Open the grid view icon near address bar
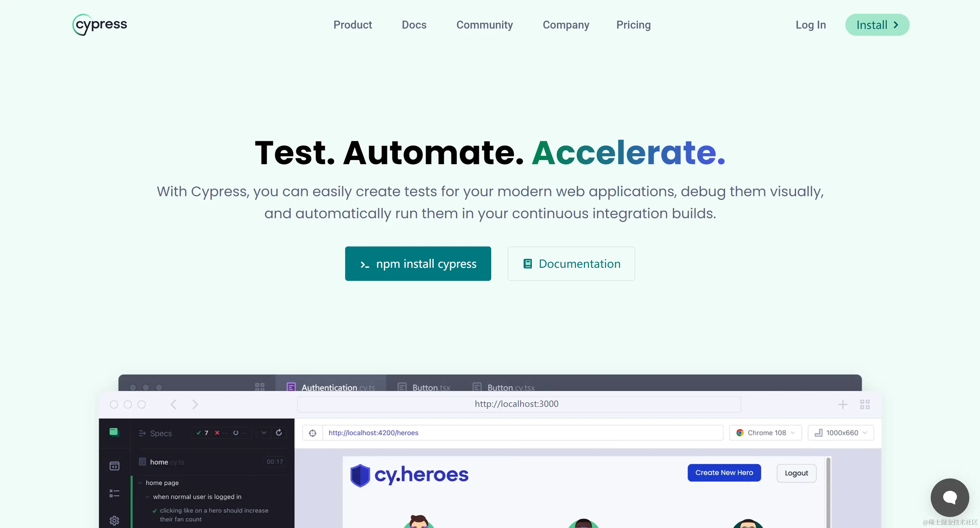The height and width of the screenshot is (528, 980). (x=865, y=404)
